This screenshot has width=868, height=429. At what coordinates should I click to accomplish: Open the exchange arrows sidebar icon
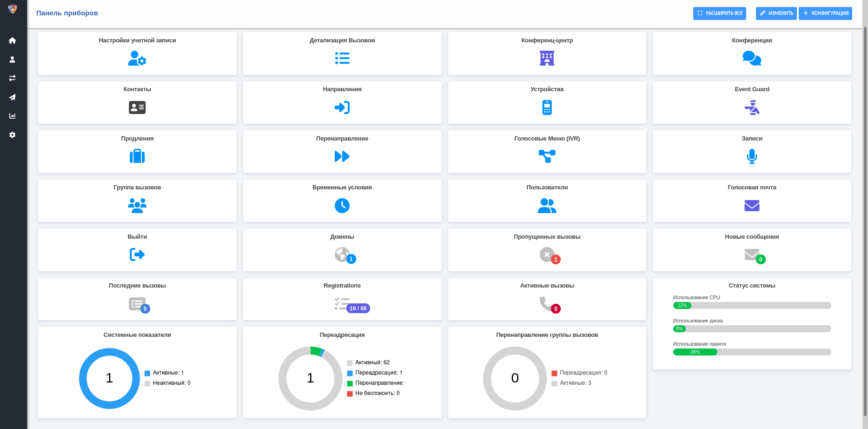pyautogui.click(x=13, y=78)
